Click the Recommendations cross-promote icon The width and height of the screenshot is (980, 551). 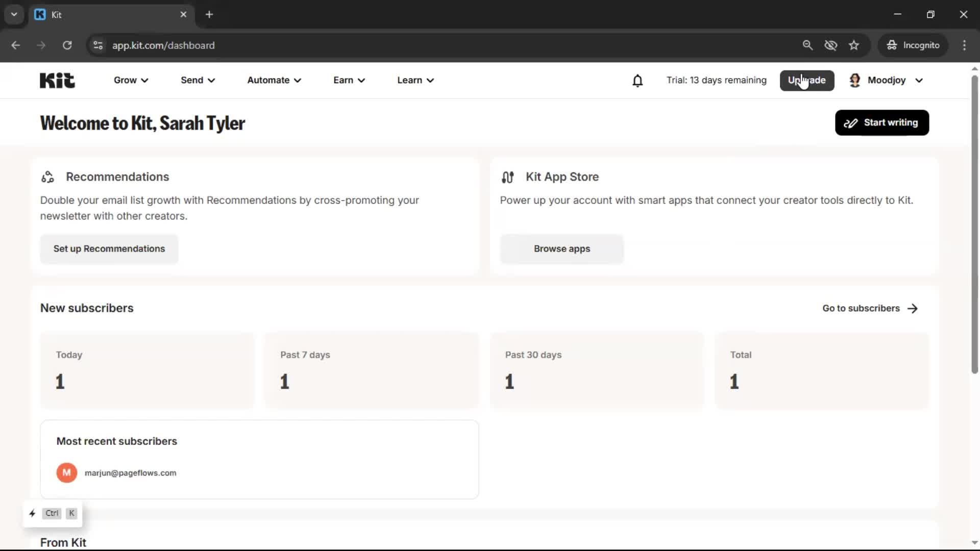47,177
